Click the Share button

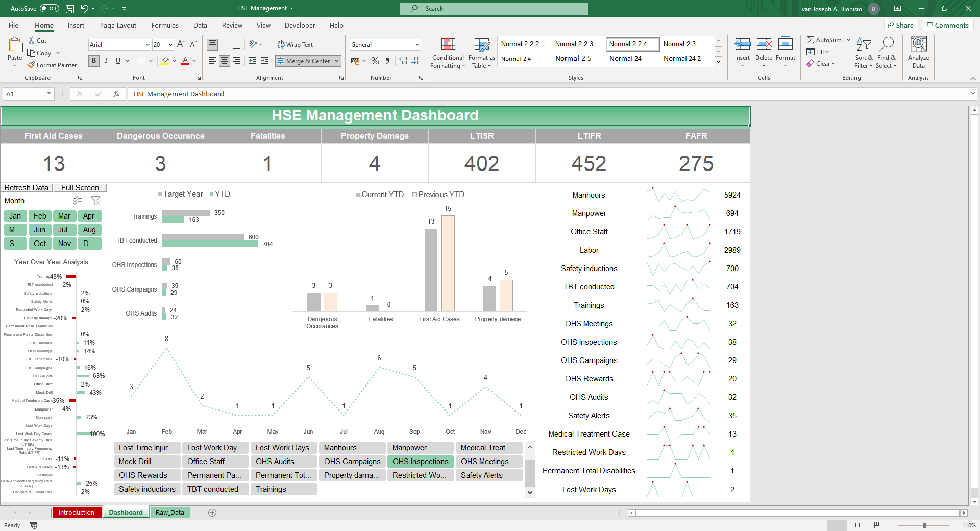pos(901,25)
